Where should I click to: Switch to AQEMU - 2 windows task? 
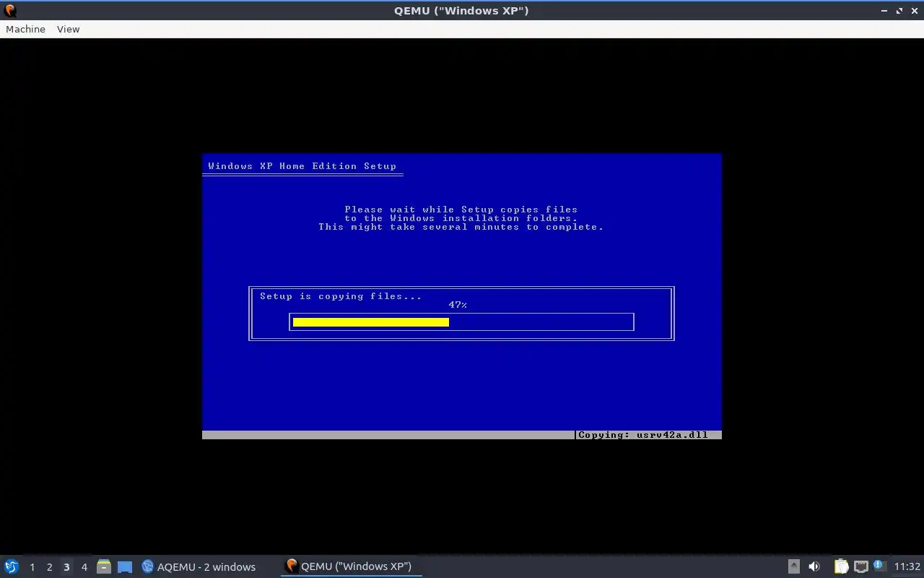pos(199,566)
